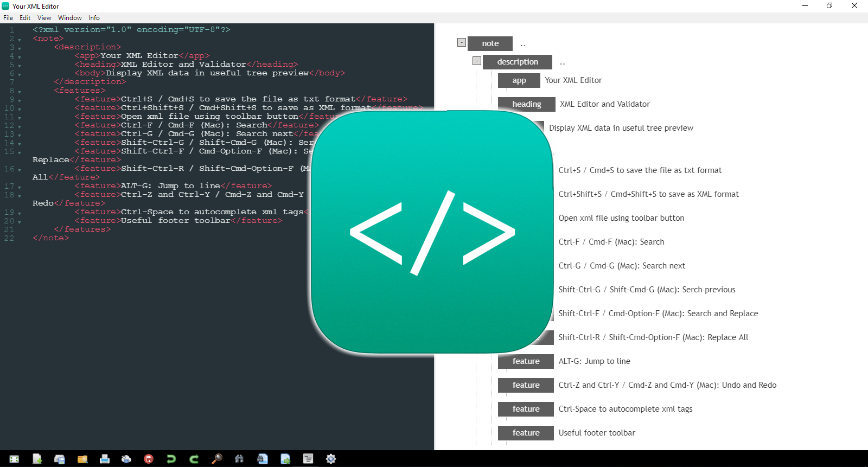This screenshot has width=868, height=467.
Task: Create a new file with the toolbar icon
Action: click(37, 459)
